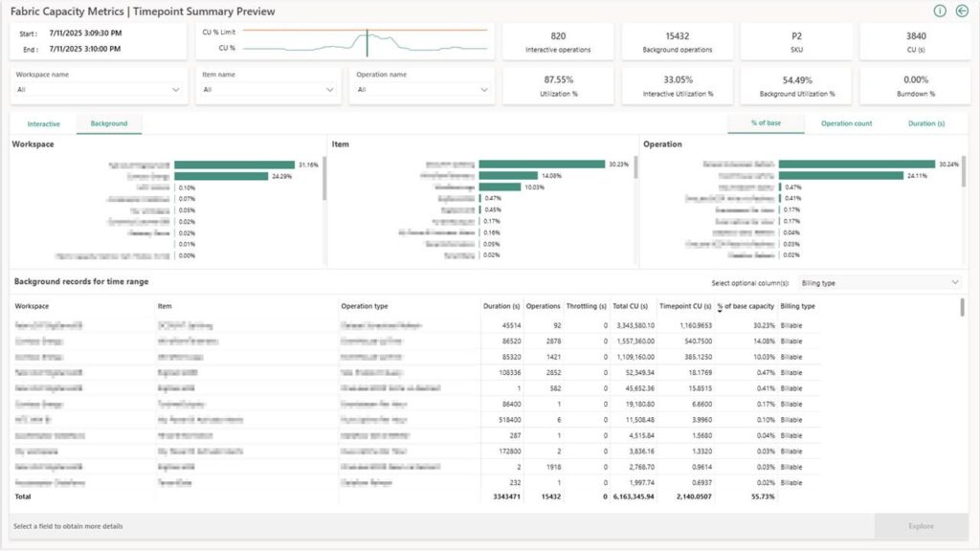Click the 31.16% workspace bar
980x551 pixels.
tap(234, 165)
